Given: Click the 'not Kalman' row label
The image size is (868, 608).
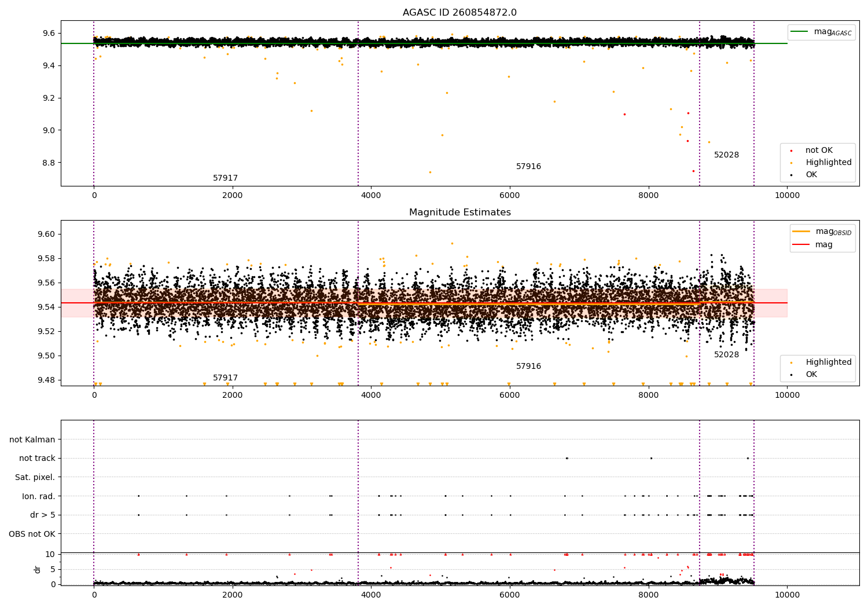Looking at the screenshot, I should coord(32,439).
